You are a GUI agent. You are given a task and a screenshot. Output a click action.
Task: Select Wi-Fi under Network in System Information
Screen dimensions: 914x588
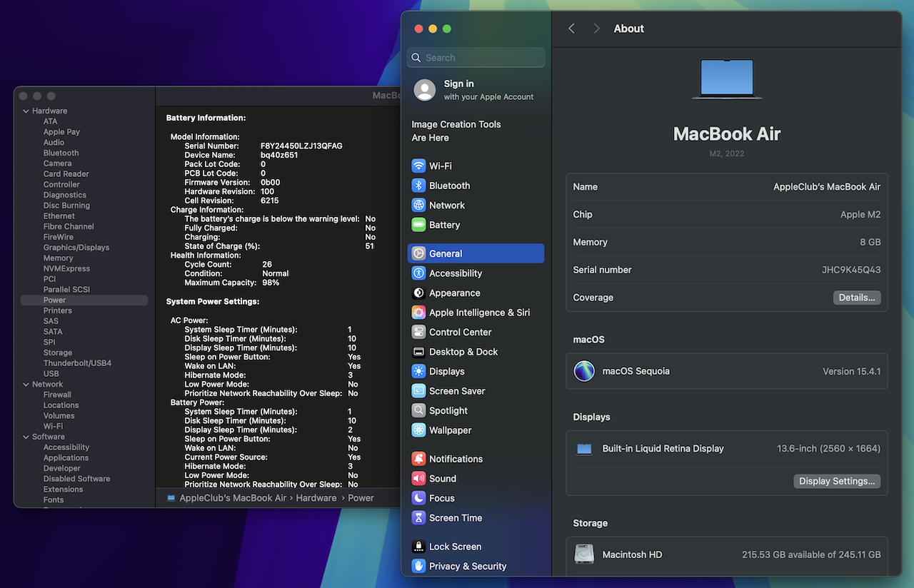53,426
